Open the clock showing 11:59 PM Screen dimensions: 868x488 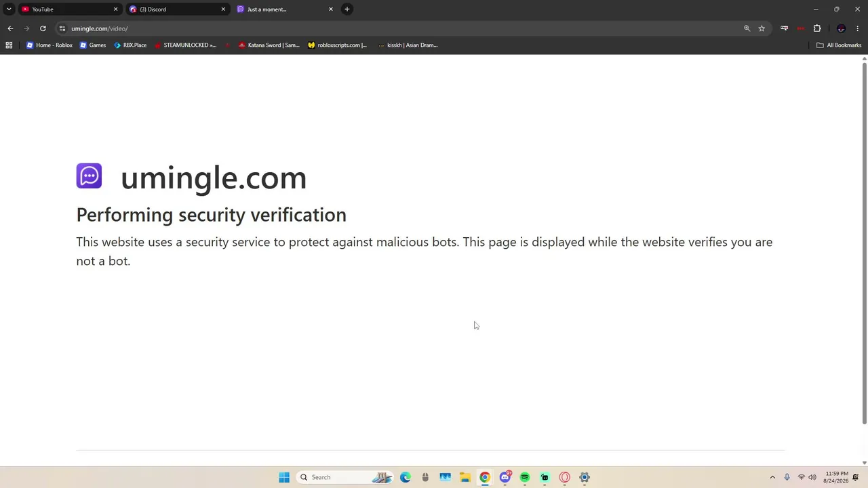(837, 477)
